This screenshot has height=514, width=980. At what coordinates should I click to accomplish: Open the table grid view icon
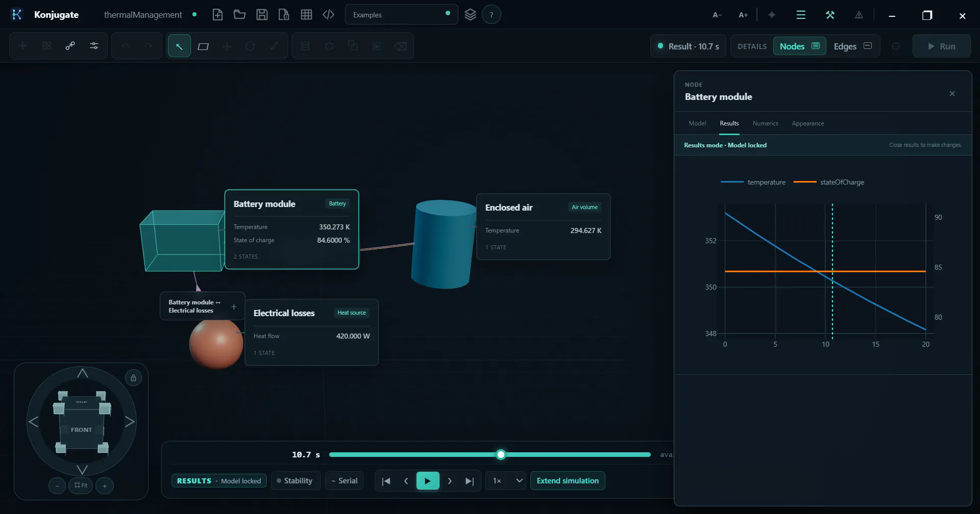[x=306, y=15]
